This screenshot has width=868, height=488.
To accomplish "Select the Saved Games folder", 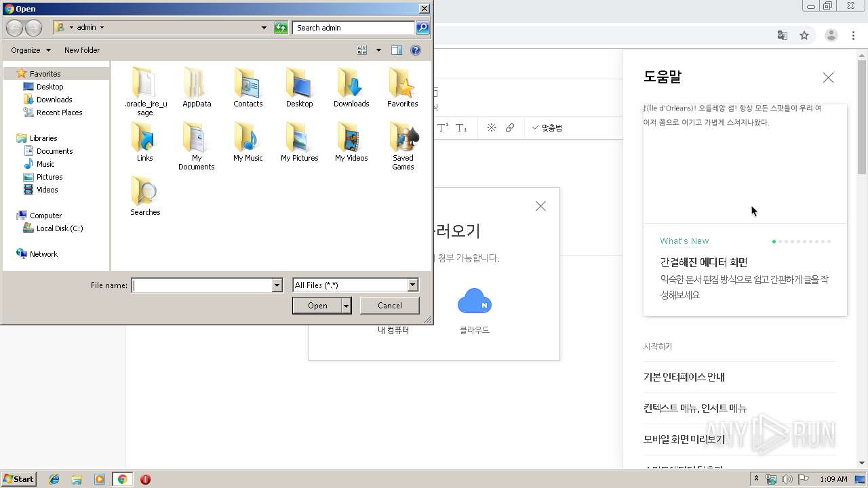I will point(403,146).
